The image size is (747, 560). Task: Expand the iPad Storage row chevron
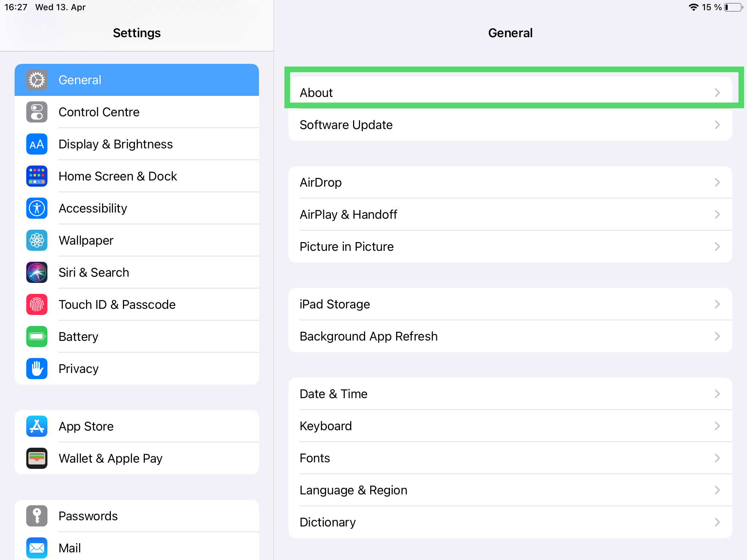(717, 304)
